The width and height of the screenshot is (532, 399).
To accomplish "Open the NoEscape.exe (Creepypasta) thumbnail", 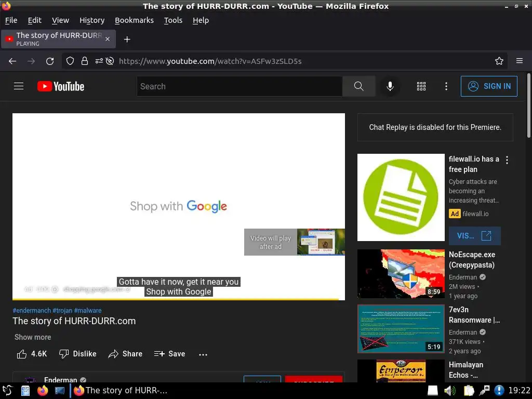I will (x=401, y=274).
